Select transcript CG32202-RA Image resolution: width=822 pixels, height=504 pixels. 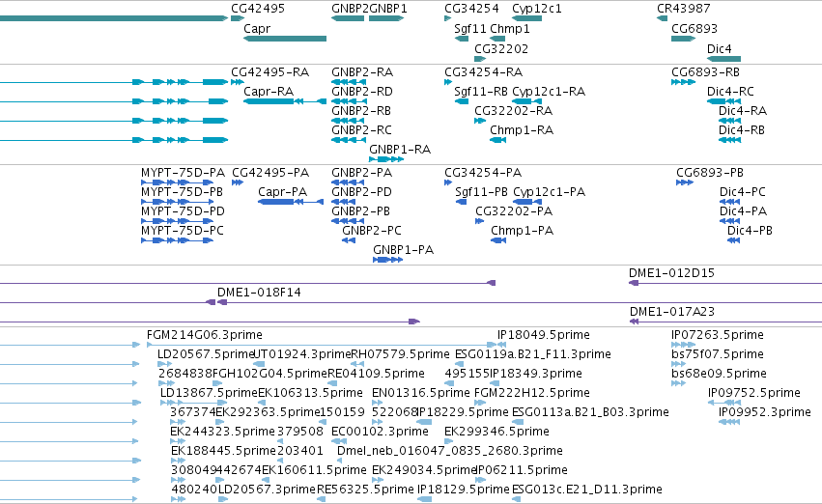pos(513,111)
